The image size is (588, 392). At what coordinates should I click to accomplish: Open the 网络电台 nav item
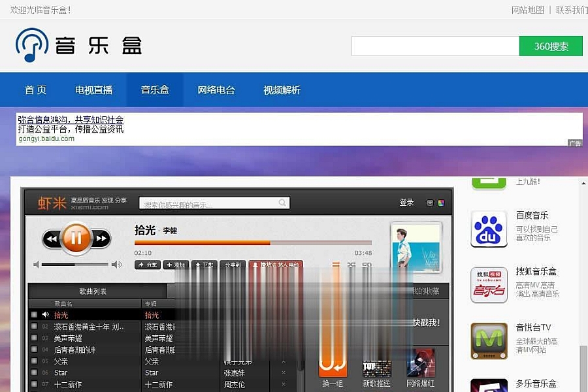tap(216, 90)
